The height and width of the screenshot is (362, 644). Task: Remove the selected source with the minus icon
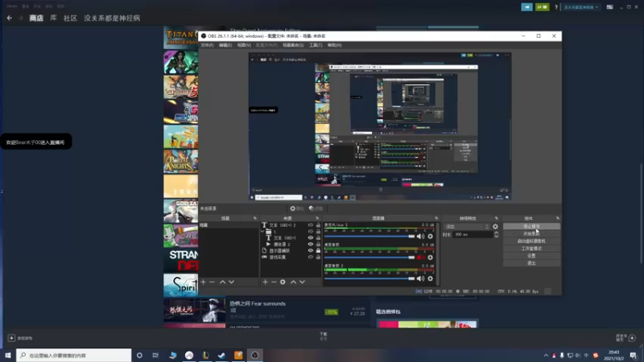tap(274, 282)
